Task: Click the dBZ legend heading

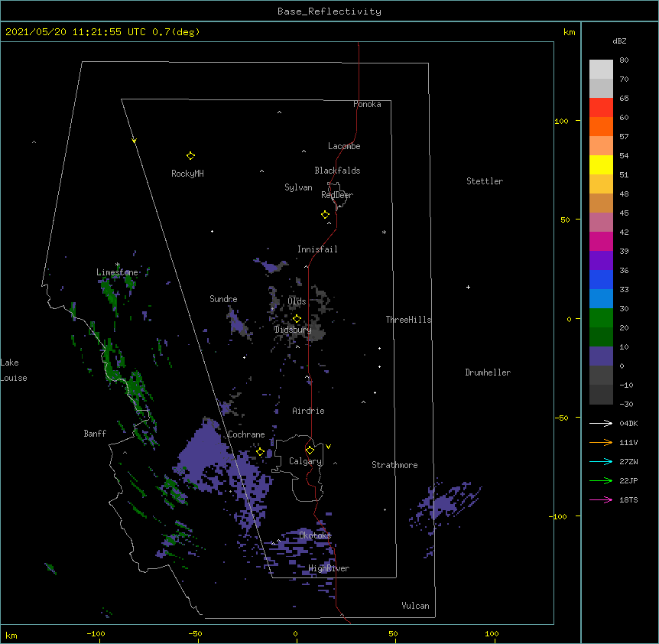Action: (619, 41)
